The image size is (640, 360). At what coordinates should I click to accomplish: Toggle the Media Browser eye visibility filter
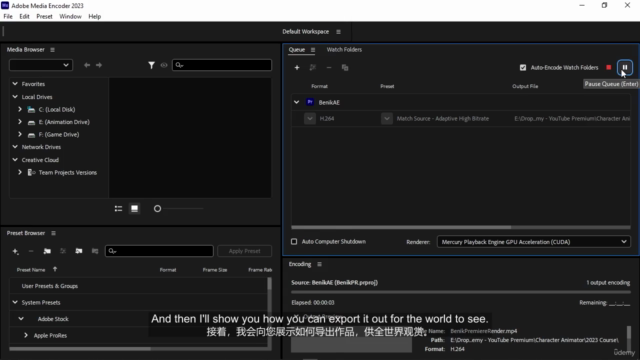tap(164, 65)
